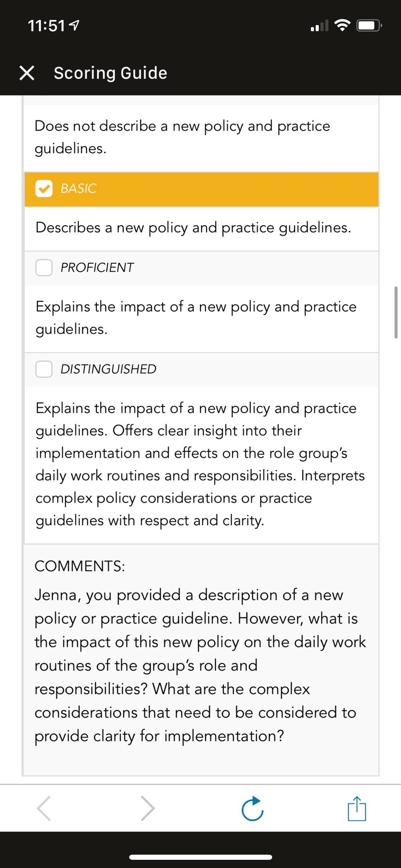Screen dimensions: 401x868
Task: Tap the Scoring Guide title
Action: (x=110, y=73)
